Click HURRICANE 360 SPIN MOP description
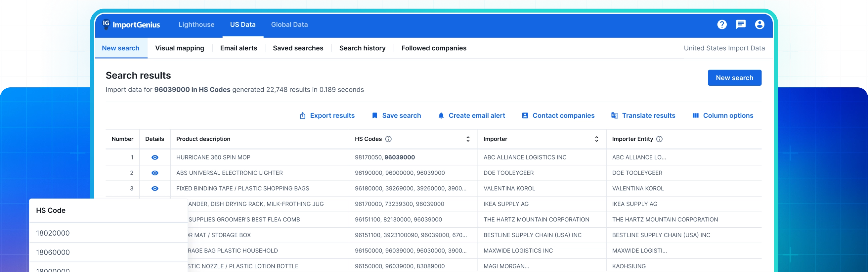 point(213,158)
